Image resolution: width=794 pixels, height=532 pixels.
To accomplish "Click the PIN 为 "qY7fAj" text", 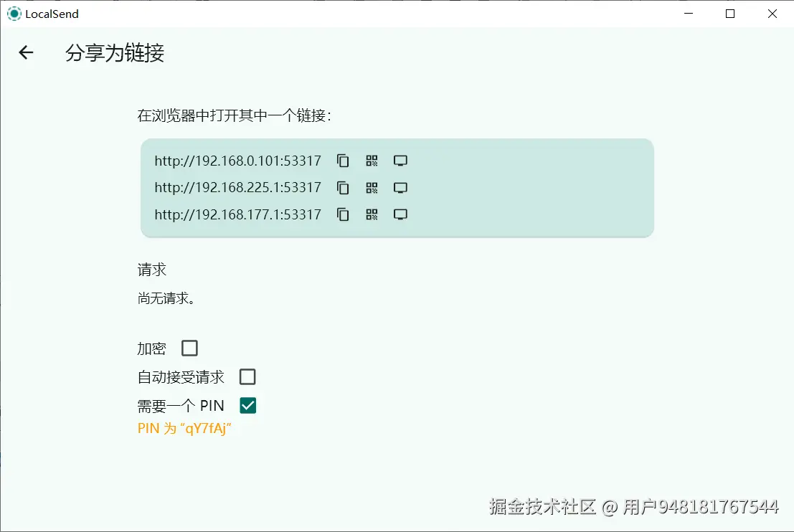I will tap(184, 428).
